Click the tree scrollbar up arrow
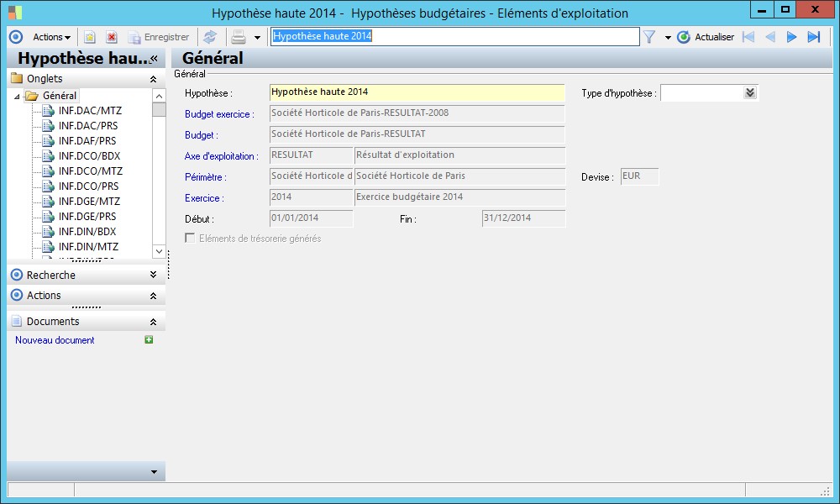 coord(159,96)
